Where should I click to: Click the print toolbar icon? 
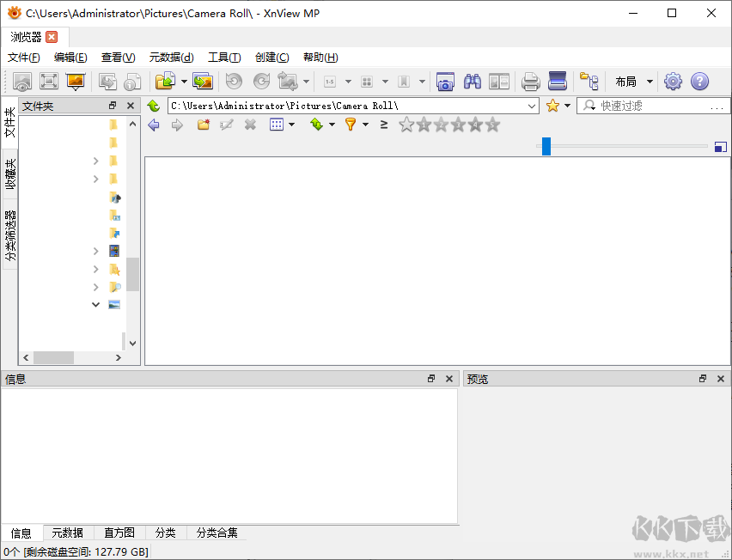pyautogui.click(x=530, y=82)
